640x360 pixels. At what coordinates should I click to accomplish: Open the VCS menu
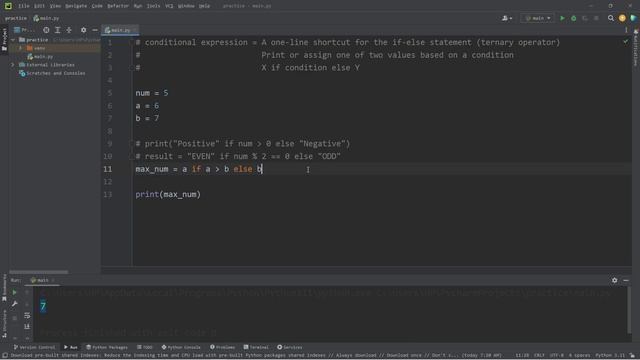click(x=169, y=6)
